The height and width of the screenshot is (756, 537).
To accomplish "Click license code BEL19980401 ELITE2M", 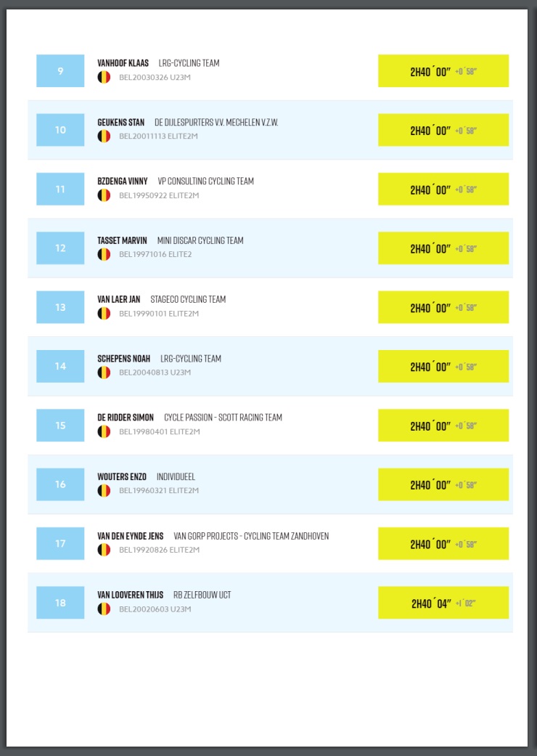I will [x=160, y=431].
